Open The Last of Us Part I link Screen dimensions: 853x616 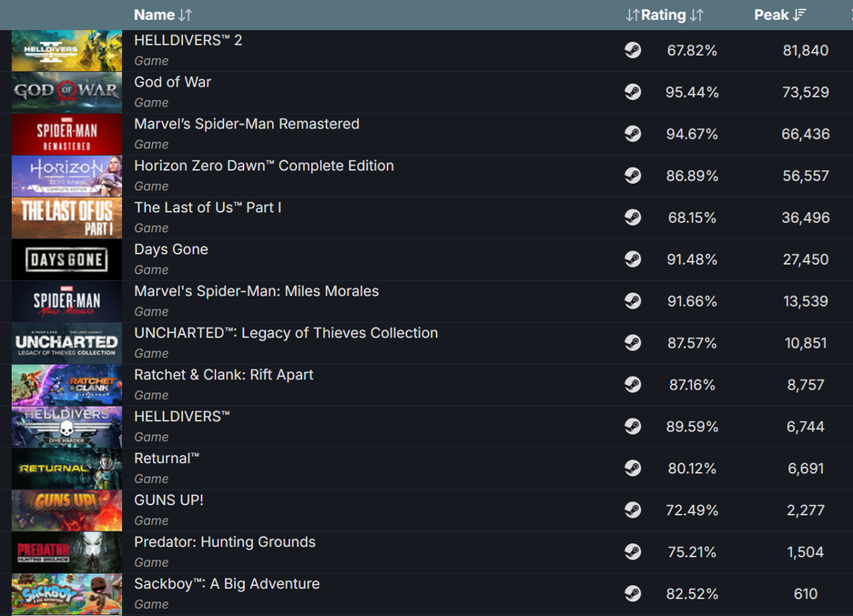[x=208, y=207]
